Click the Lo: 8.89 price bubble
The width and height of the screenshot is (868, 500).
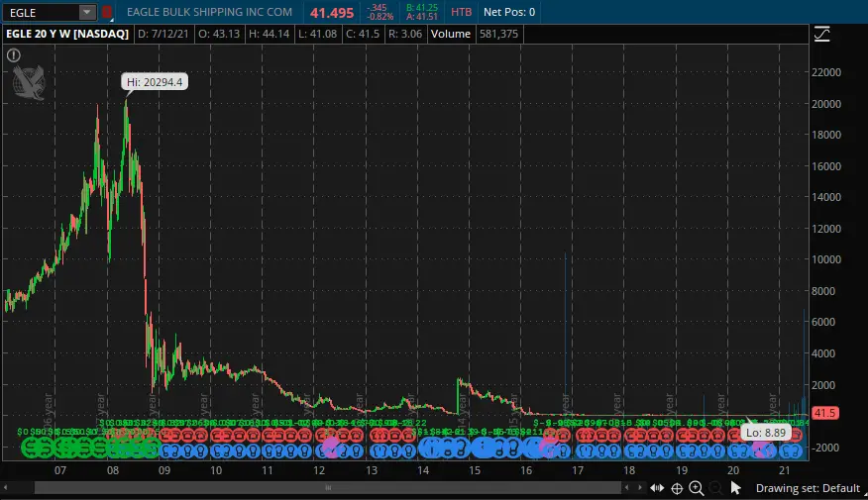click(x=766, y=433)
